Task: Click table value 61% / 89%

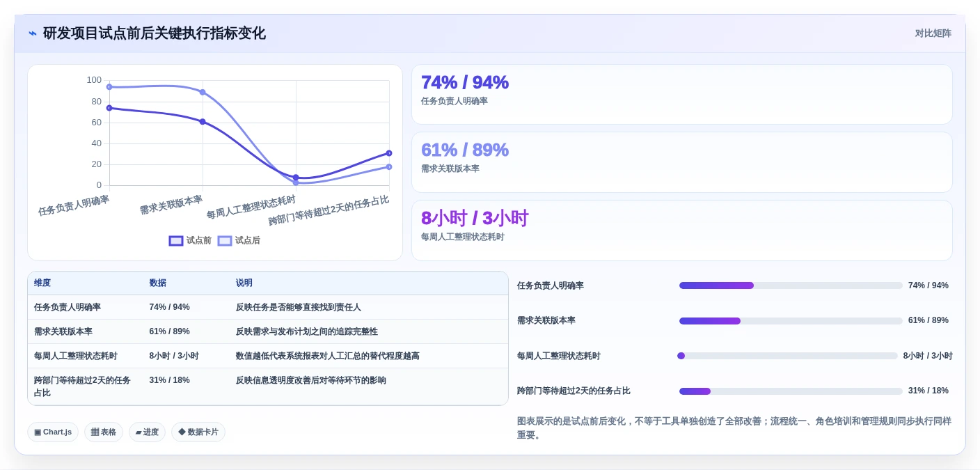Action: (x=169, y=331)
